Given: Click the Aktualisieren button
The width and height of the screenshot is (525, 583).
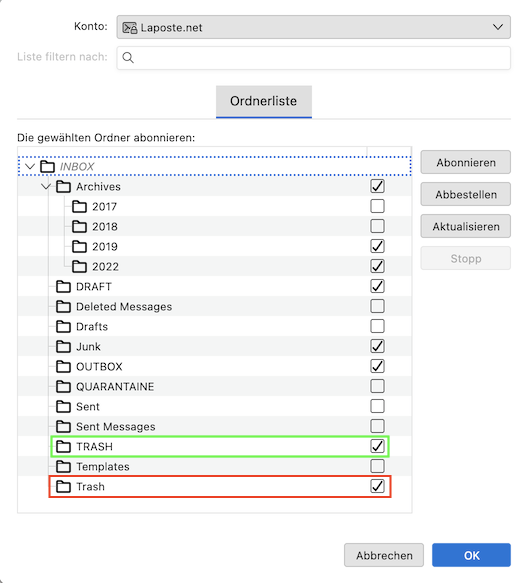Looking at the screenshot, I should click(466, 226).
